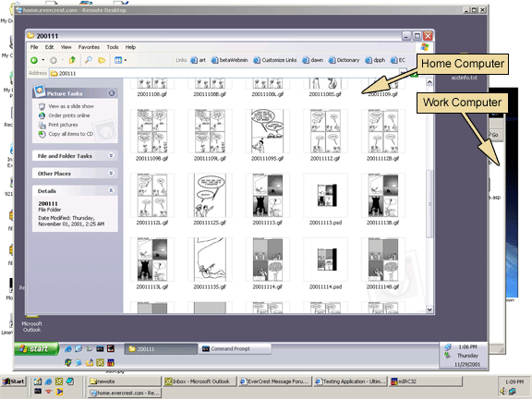Switch to Testing Application taskbar button
Screen dimensions: 532x399
pos(350,381)
